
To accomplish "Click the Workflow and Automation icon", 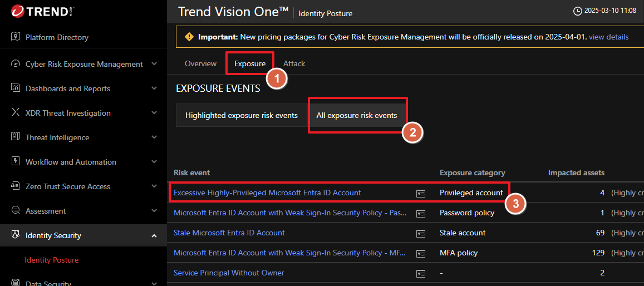I will (16, 162).
